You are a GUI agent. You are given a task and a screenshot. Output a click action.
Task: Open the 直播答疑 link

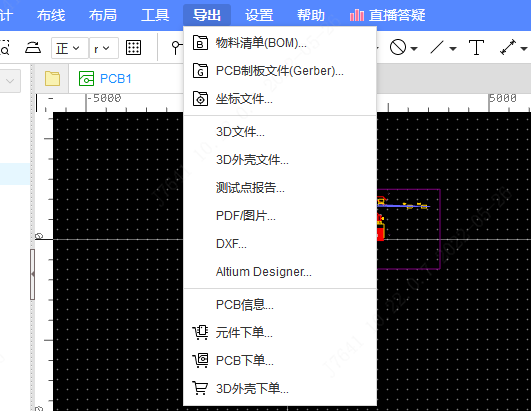point(387,15)
